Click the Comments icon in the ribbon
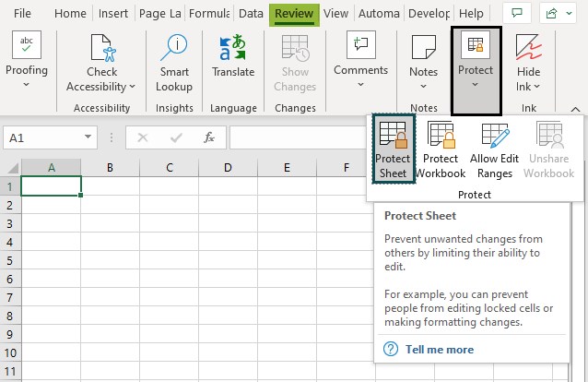 click(x=360, y=45)
